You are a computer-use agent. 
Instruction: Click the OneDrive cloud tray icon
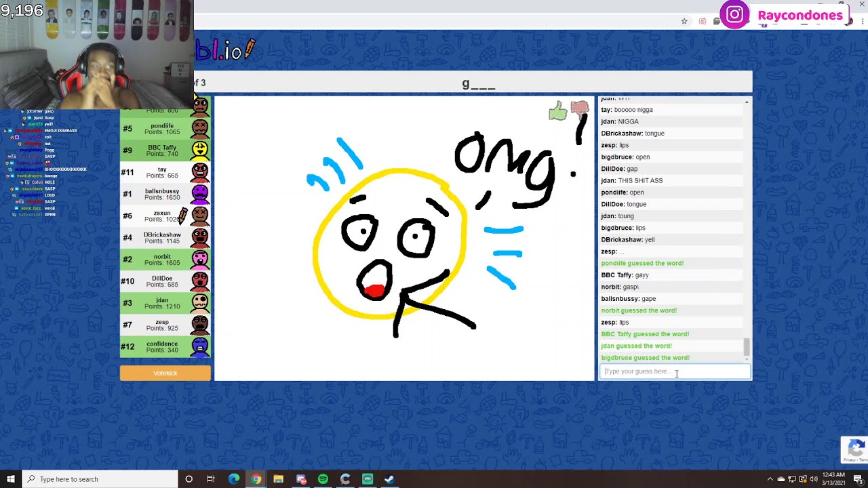[781, 479]
